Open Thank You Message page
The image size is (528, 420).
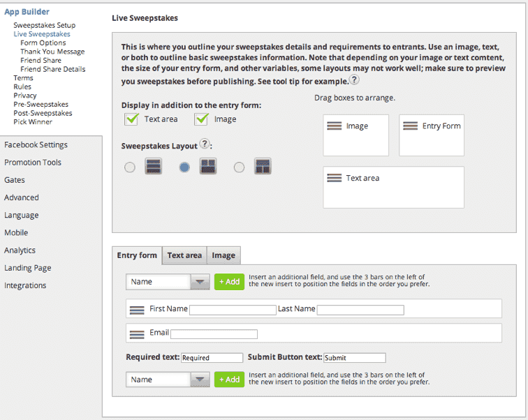[x=52, y=52]
